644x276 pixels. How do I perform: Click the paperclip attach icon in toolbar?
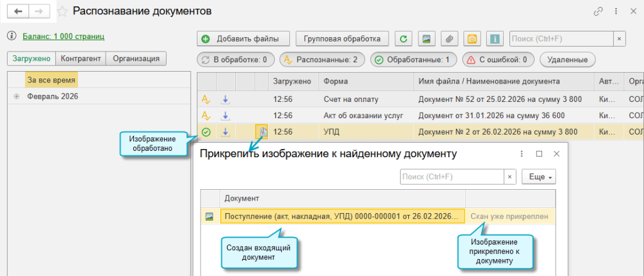point(449,39)
